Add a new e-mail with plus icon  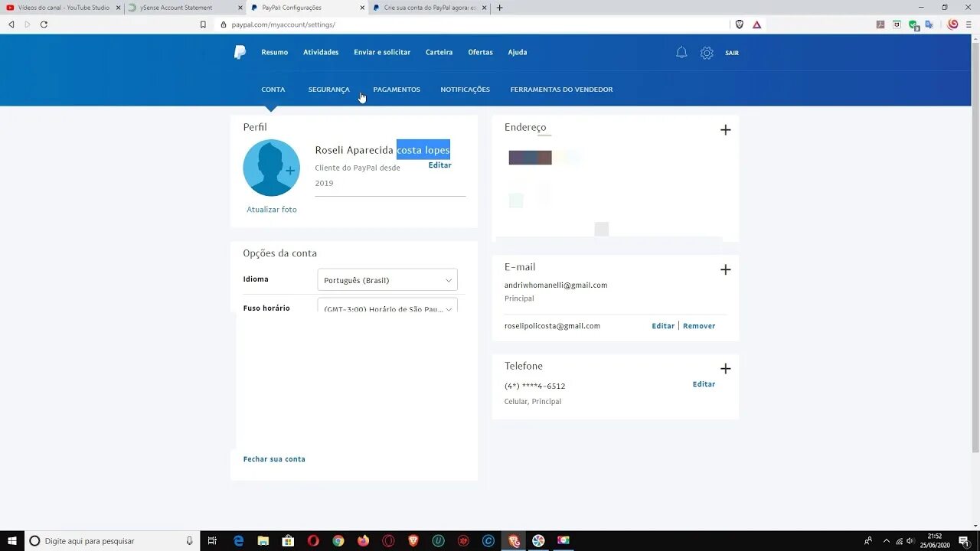(x=726, y=269)
